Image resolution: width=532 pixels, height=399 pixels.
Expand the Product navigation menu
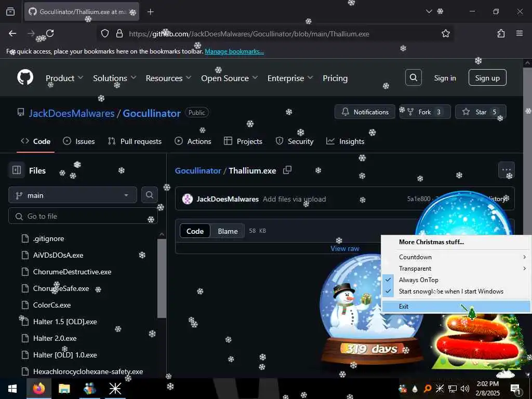64,78
